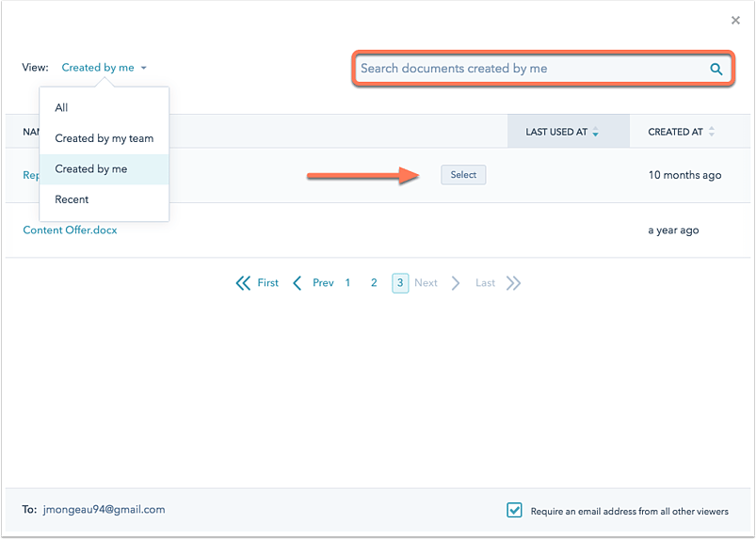Click the a year ago cell
The width and height of the screenshot is (756, 539).
click(x=673, y=230)
